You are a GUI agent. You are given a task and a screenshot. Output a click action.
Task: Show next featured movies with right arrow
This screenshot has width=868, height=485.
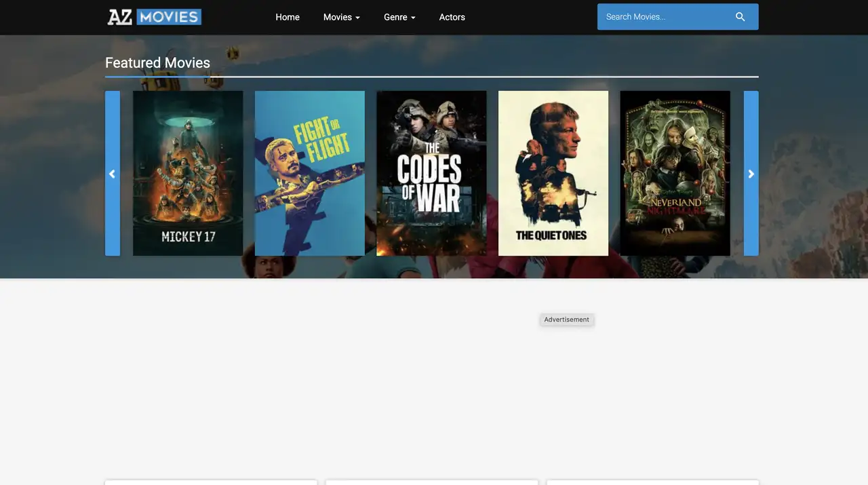[751, 174]
